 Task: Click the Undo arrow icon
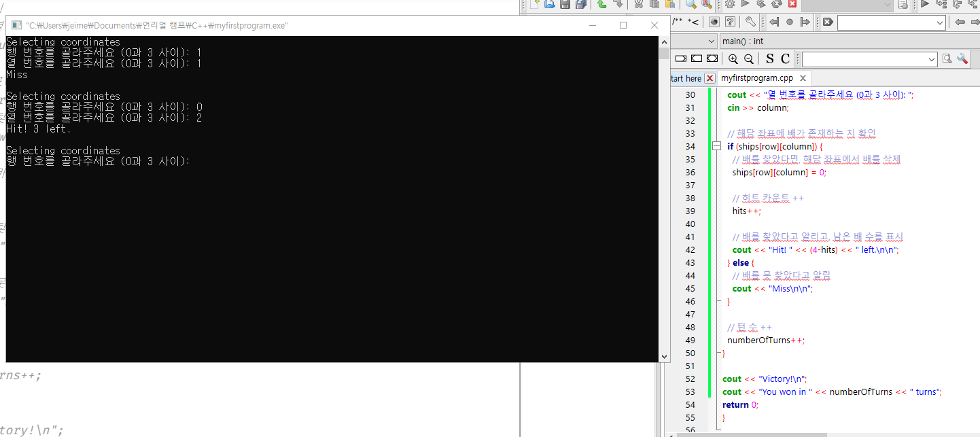click(602, 4)
